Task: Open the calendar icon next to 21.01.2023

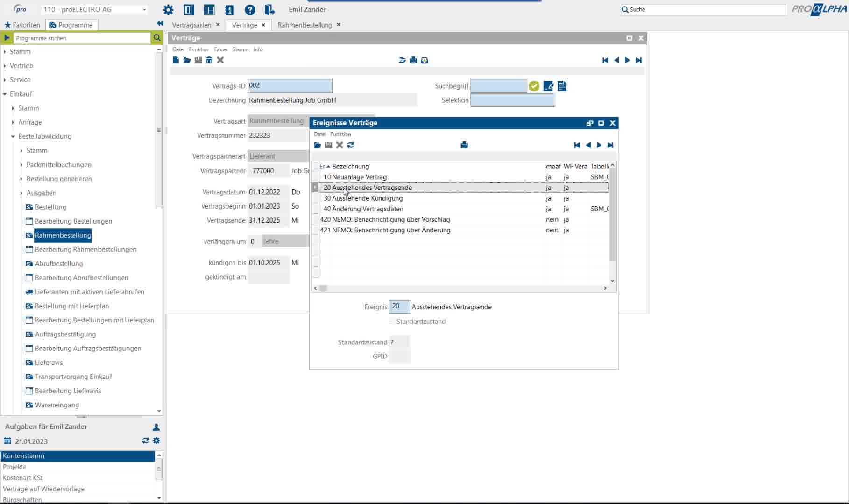Action: (7, 441)
